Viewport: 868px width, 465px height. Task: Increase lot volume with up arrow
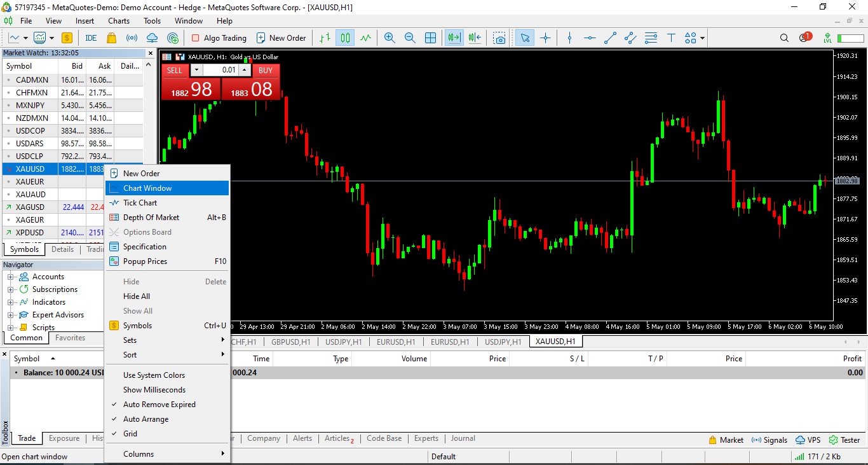click(245, 70)
